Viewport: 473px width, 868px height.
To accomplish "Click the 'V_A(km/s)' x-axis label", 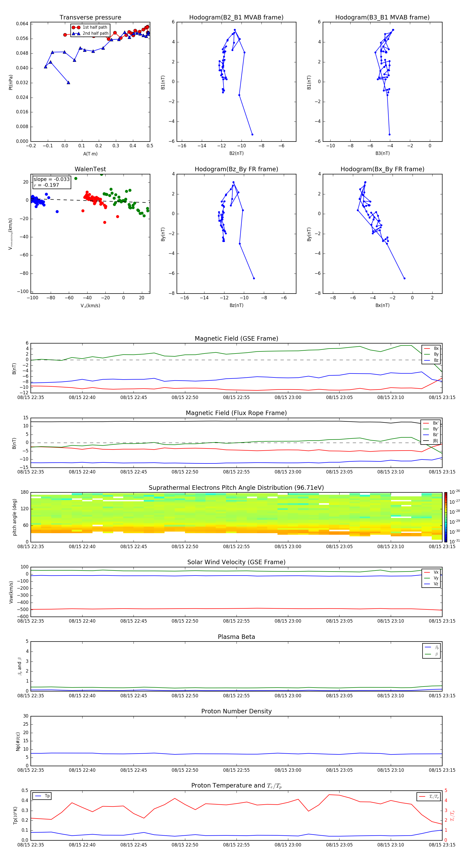I will 90,306.
